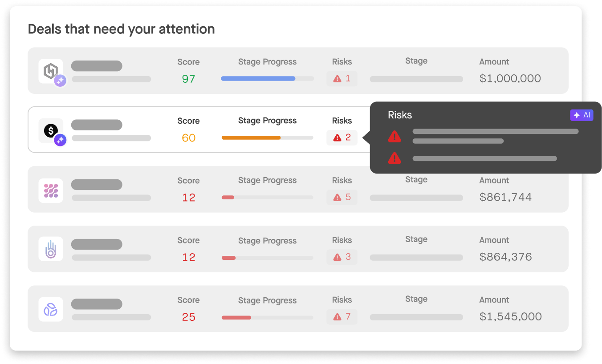The width and height of the screenshot is (602, 364).
Task: Click the purple AI tag in Risks popup
Action: tap(582, 115)
